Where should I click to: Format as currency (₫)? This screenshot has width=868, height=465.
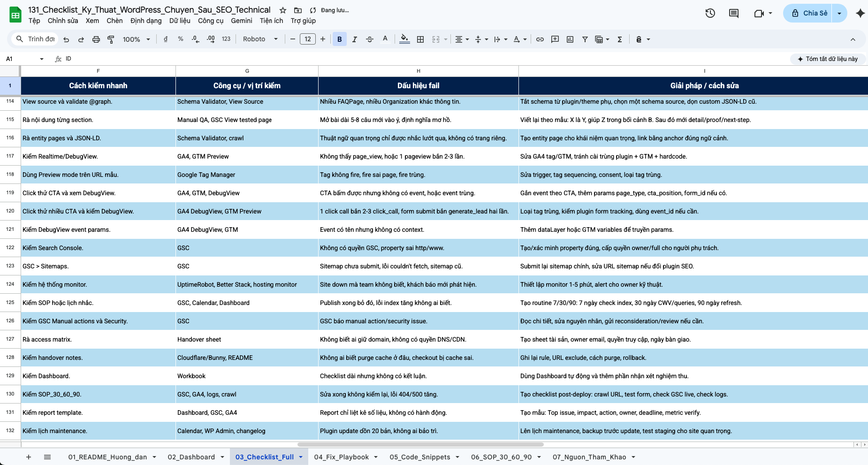point(166,39)
